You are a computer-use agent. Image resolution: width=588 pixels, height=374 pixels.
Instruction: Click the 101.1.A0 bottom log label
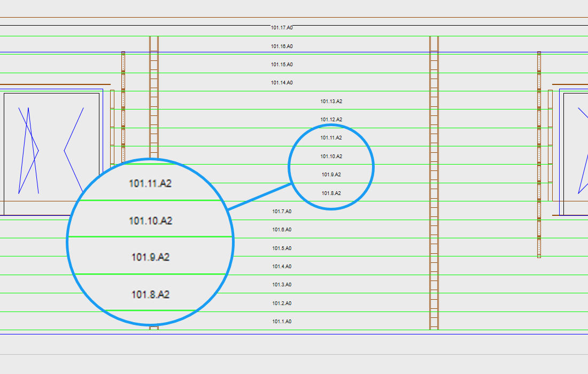click(282, 322)
